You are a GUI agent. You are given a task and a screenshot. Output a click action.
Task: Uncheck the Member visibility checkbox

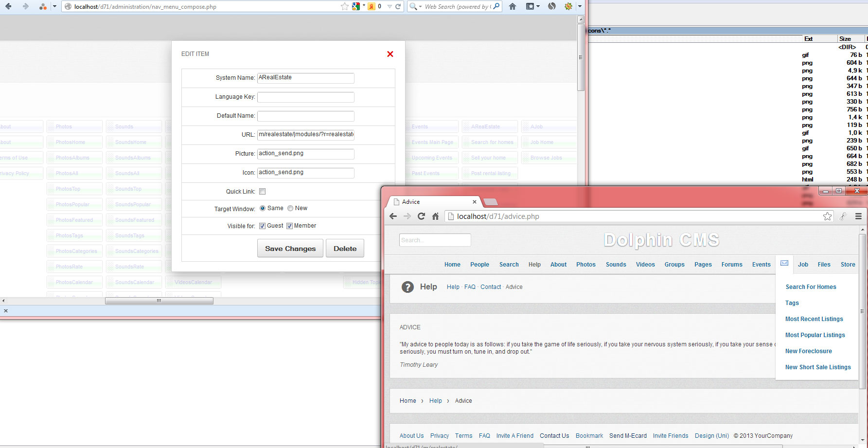coord(289,226)
